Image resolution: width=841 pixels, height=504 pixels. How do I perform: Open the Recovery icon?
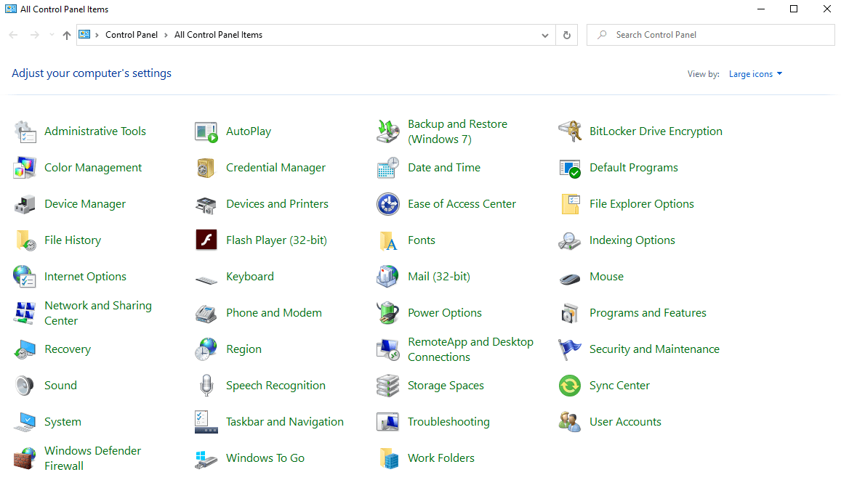tap(25, 349)
